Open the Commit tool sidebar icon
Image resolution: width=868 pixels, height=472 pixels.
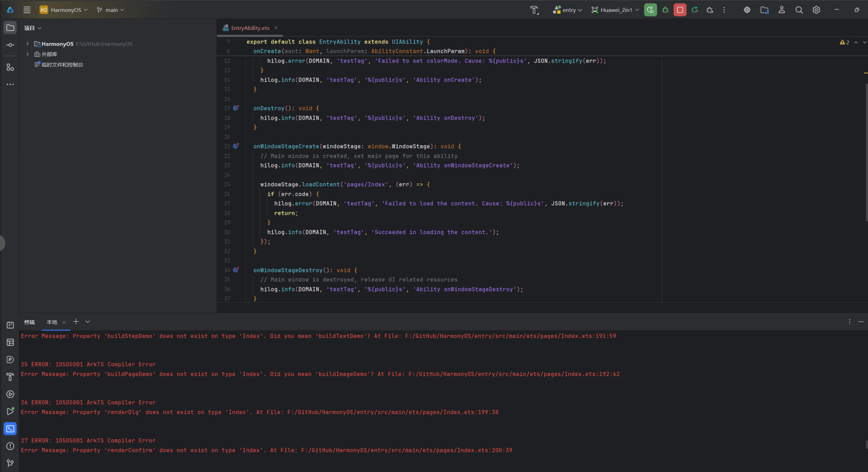(x=10, y=45)
